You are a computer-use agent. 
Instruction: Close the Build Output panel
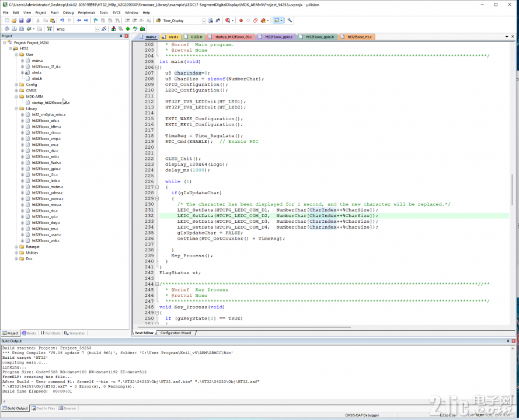[513, 341]
